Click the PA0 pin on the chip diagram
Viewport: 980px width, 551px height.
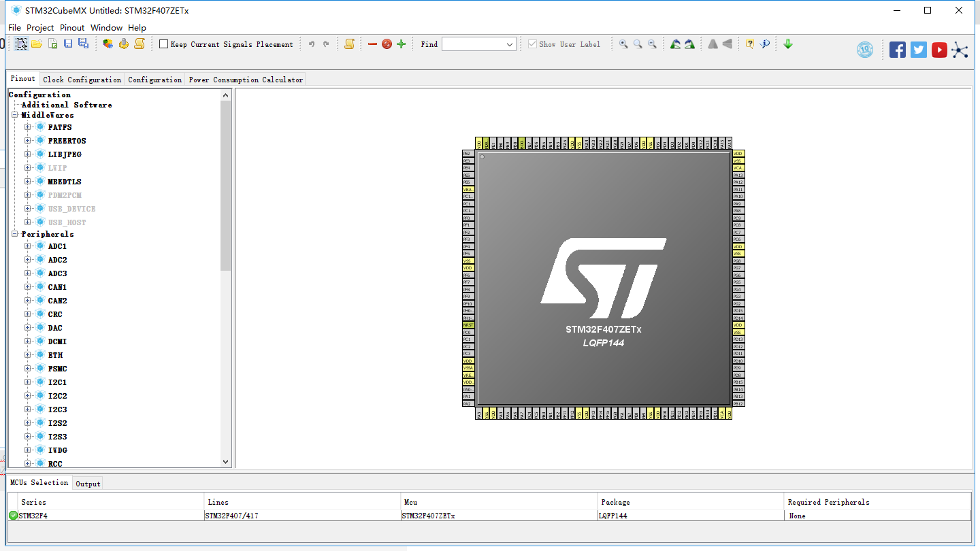coord(468,389)
